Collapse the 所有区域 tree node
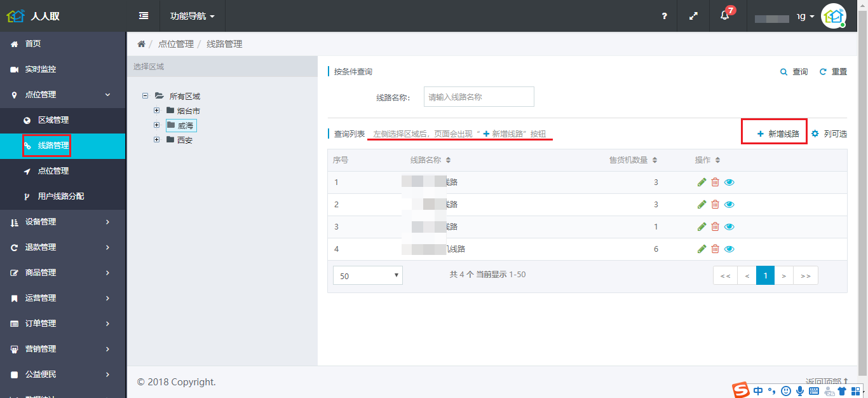Viewport: 868px width, 398px height. coord(145,96)
